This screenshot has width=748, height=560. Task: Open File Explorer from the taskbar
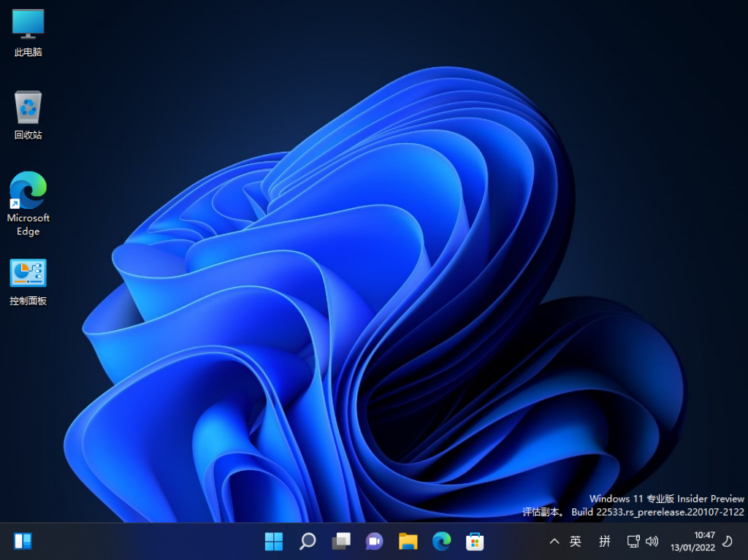[408, 542]
